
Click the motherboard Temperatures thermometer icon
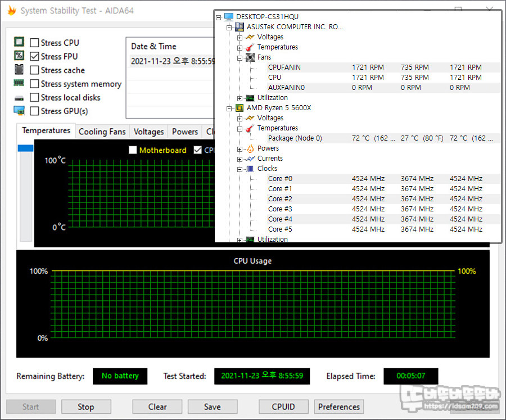(250, 47)
